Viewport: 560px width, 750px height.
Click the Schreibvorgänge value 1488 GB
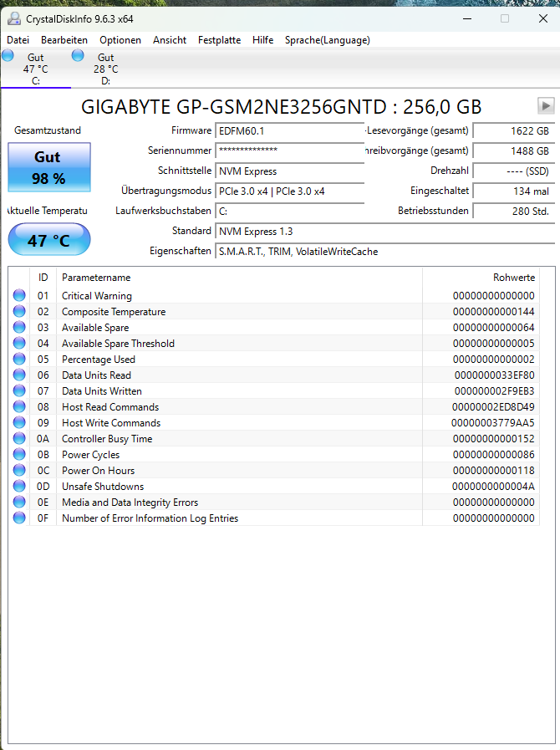tap(514, 151)
